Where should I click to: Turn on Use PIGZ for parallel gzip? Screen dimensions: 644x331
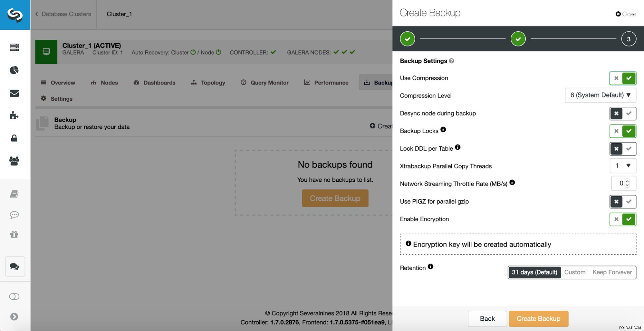629,202
